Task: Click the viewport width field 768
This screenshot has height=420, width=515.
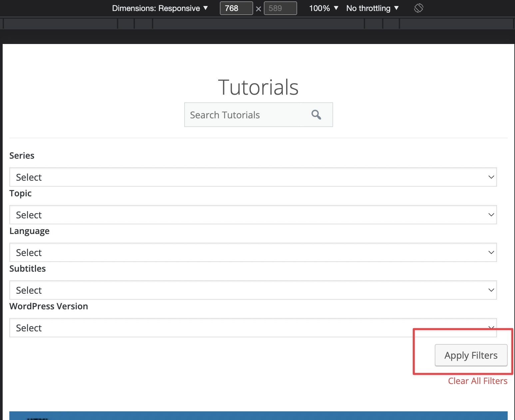Action: coord(237,8)
